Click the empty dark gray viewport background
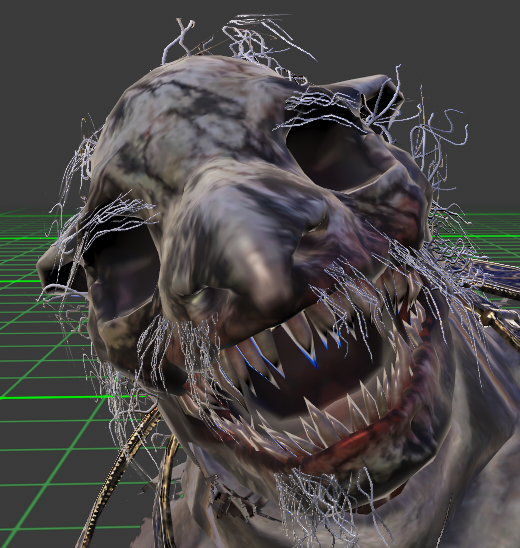 (x=70, y=87)
